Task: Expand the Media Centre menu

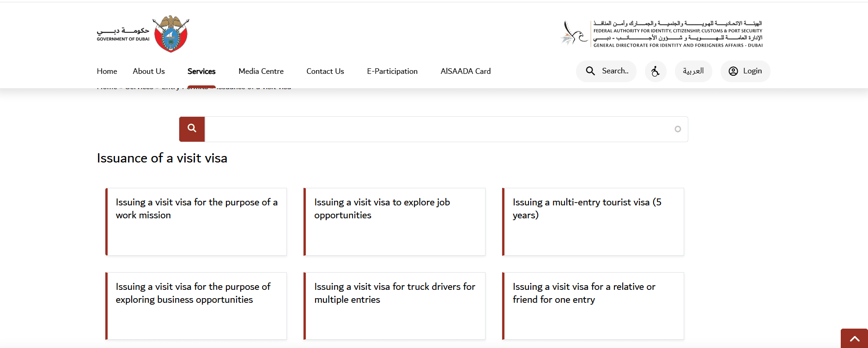Action: (261, 71)
